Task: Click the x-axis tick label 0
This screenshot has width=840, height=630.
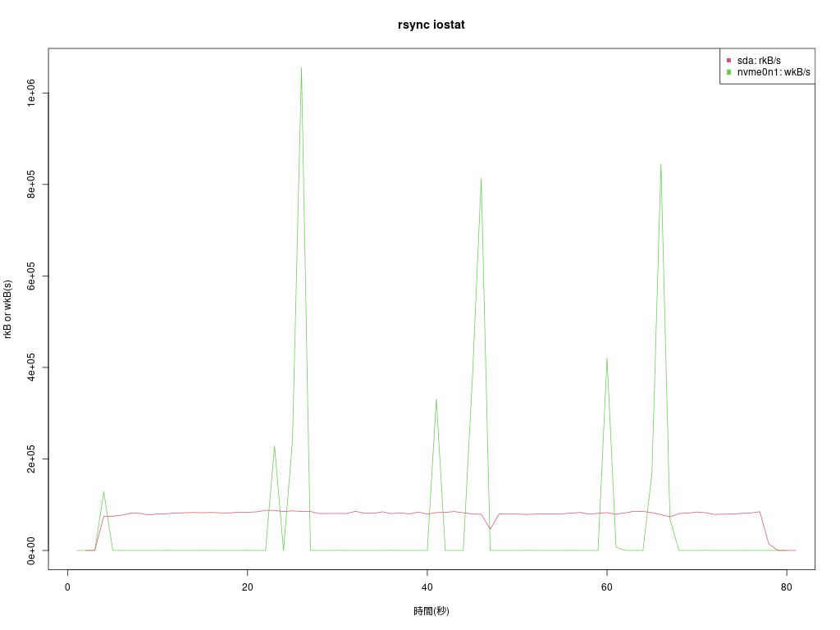Action: pos(67,586)
